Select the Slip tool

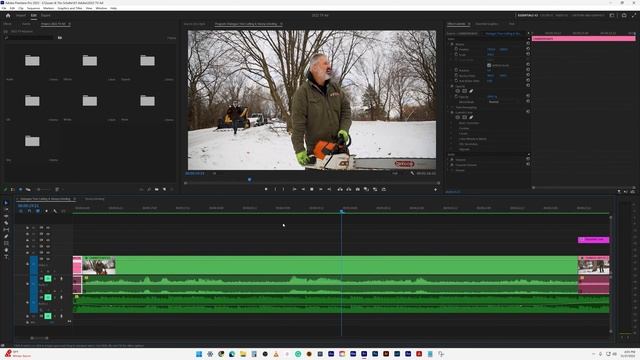tap(6, 230)
